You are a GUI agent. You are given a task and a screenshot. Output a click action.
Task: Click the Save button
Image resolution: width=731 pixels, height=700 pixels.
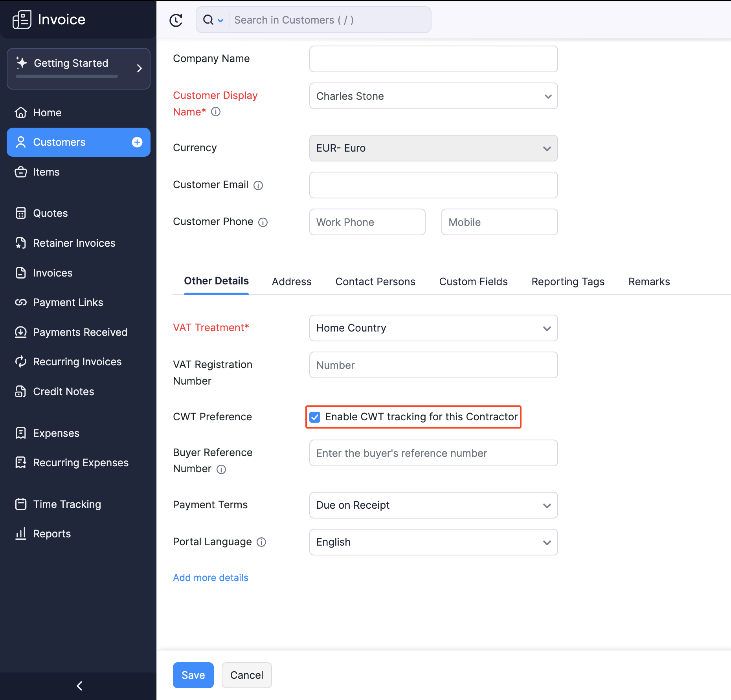(193, 675)
